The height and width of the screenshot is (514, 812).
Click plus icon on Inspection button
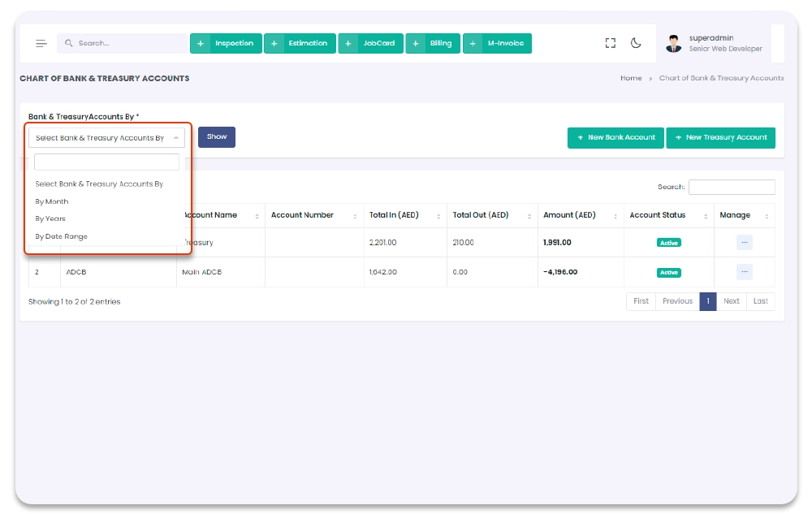pyautogui.click(x=201, y=44)
